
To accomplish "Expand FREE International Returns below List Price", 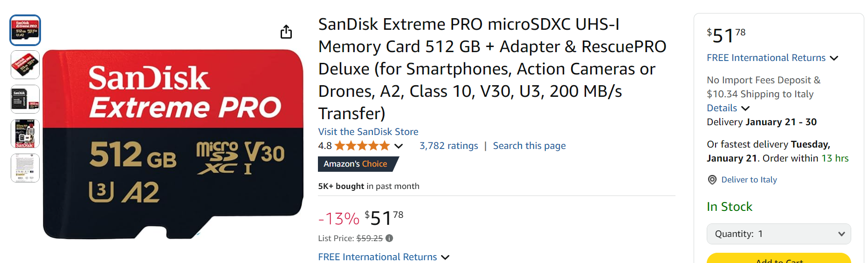I will tap(384, 257).
